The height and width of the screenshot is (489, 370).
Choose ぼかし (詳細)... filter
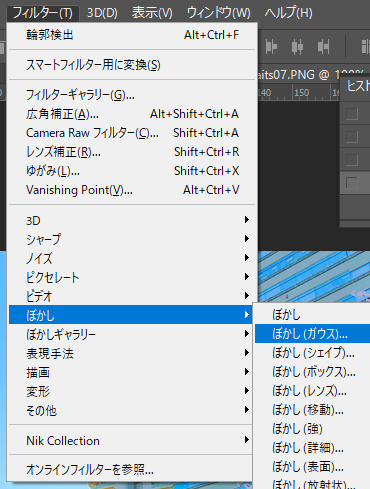[312, 447]
